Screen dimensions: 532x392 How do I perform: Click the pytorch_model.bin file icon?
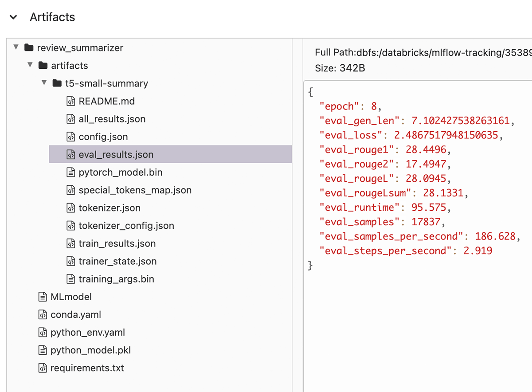click(70, 172)
